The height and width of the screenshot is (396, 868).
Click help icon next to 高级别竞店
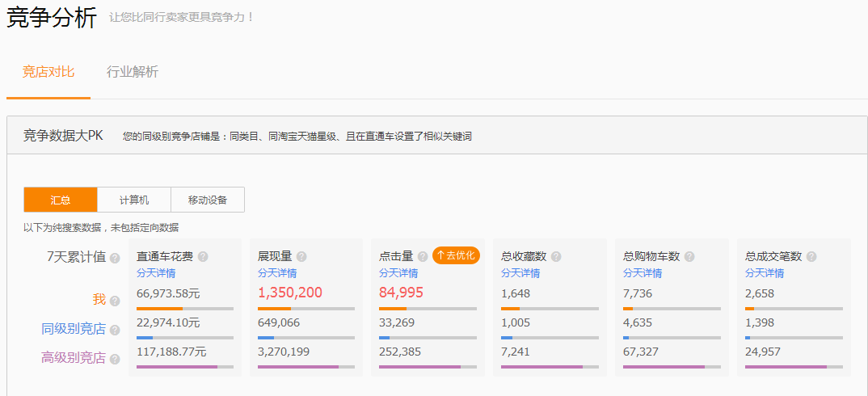115,358
